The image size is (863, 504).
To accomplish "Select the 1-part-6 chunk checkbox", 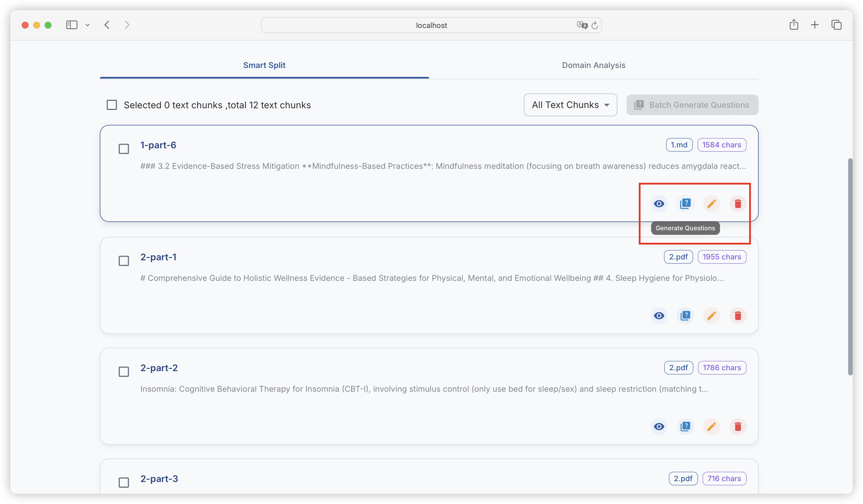I will (124, 149).
